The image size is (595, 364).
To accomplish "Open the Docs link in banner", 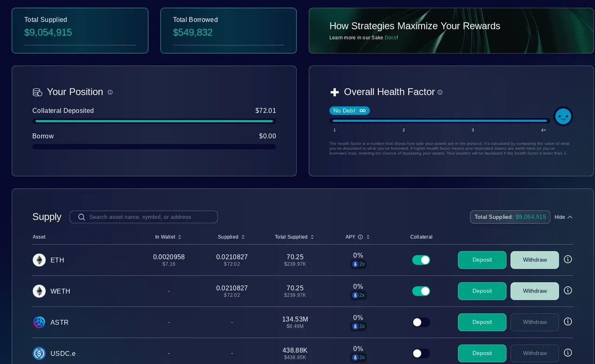I will pos(390,38).
